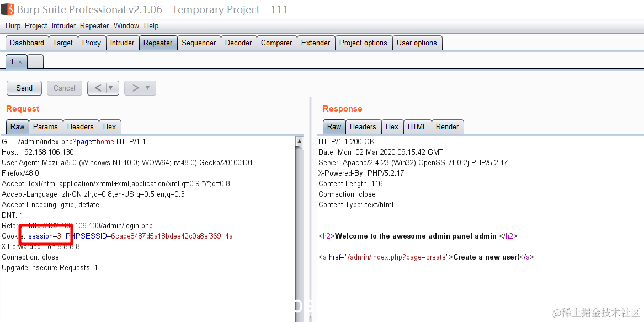The width and height of the screenshot is (644, 322).
Task: Click the PHPSESSID cookie value
Action: pos(172,236)
